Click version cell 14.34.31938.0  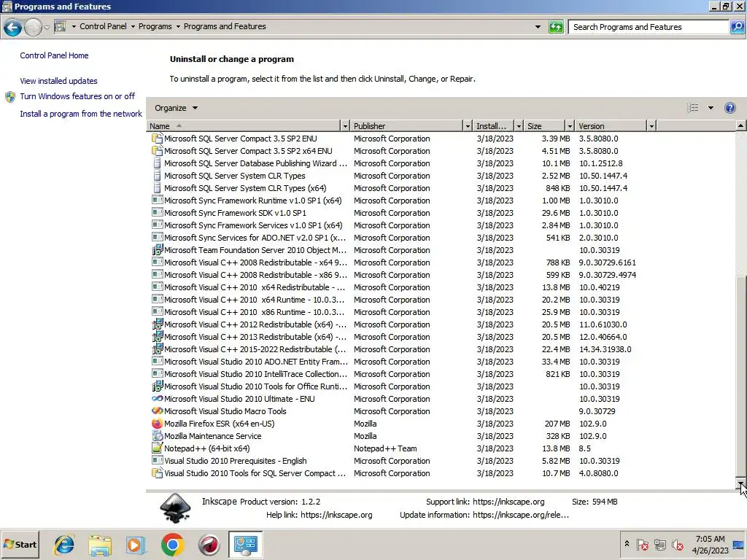[x=605, y=349]
